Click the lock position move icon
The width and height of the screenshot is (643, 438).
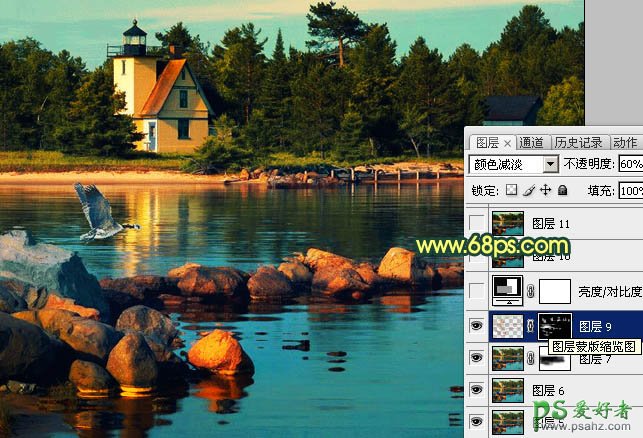(545, 190)
